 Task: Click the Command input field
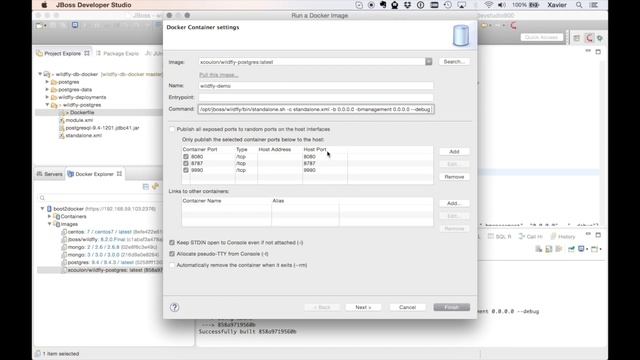coord(316,109)
